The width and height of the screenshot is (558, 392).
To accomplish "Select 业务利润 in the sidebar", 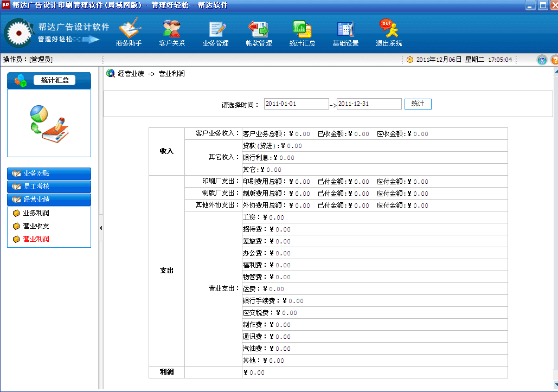I will tap(36, 213).
